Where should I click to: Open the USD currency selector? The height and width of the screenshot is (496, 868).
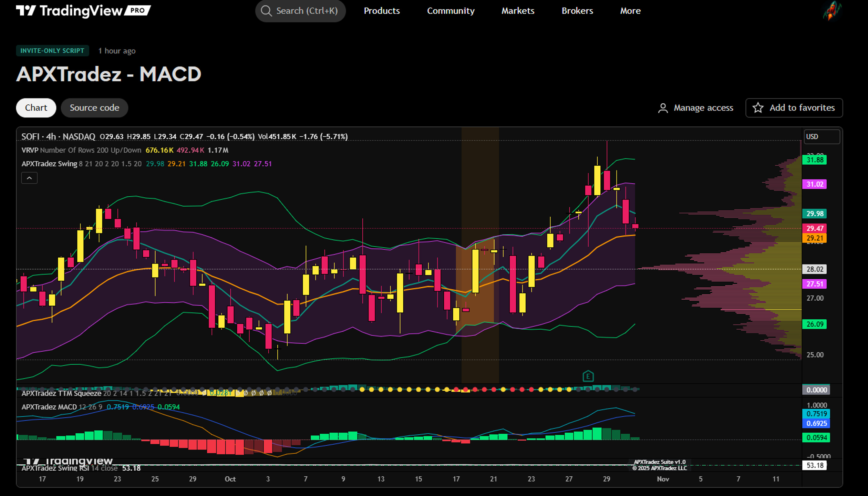[x=821, y=137]
